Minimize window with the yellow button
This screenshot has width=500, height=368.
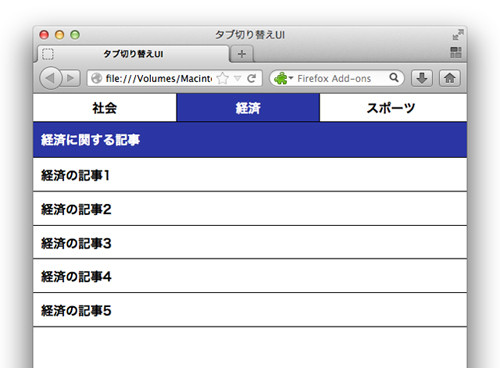tap(60, 35)
